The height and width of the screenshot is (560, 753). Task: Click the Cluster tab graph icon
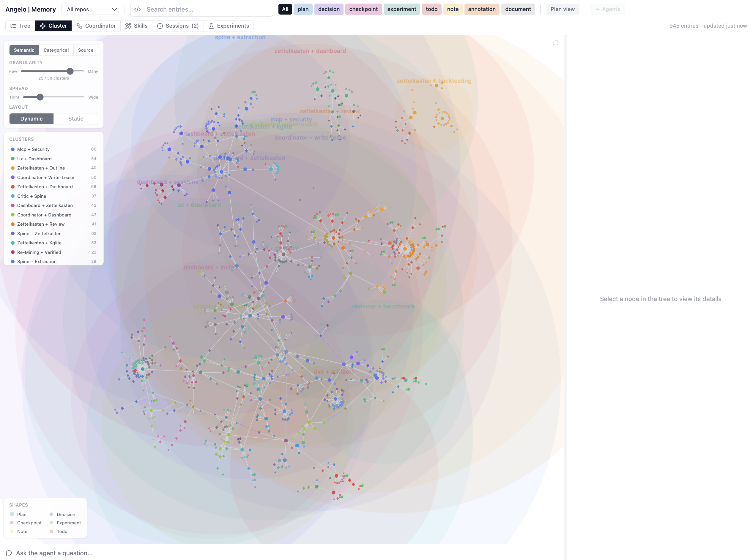(43, 26)
